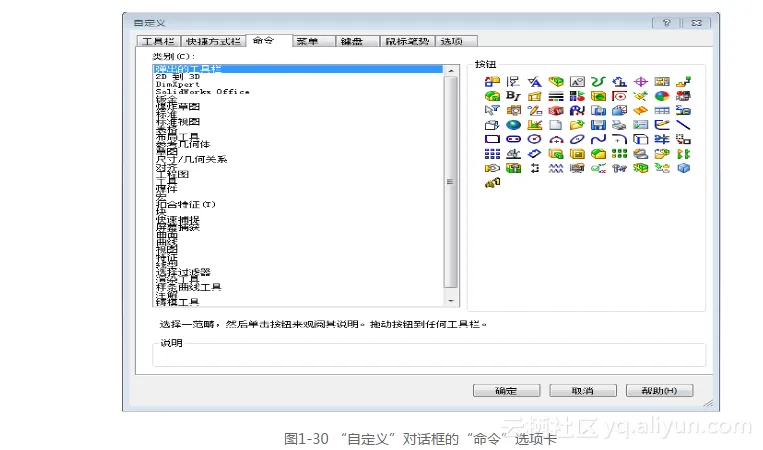Viewport: 763px width, 450px height.
Task: Switch to the 工具栏 tab
Action: (x=159, y=41)
